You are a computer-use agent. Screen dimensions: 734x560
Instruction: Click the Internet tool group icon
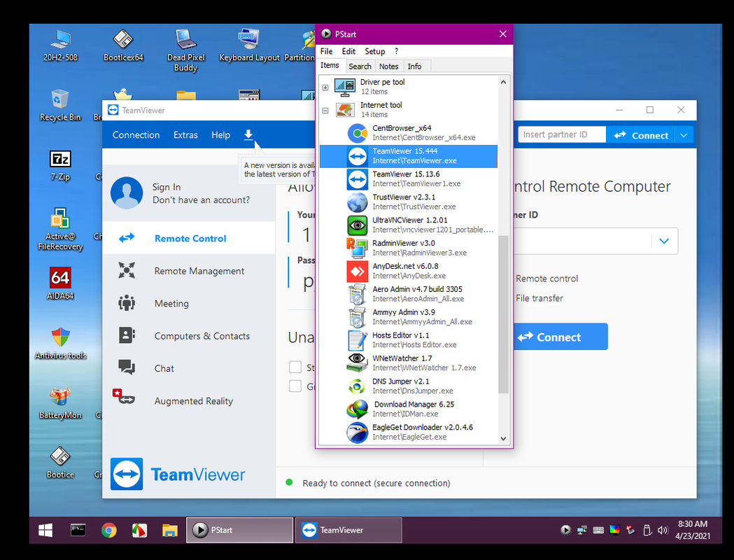pos(345,110)
